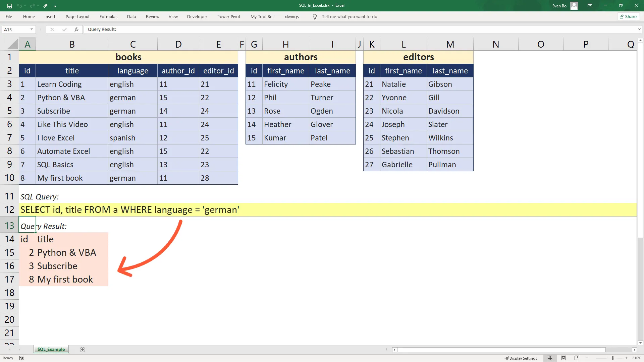Select the SQL_Example sheet tab
This screenshot has width=644, height=362.
pos(51,350)
